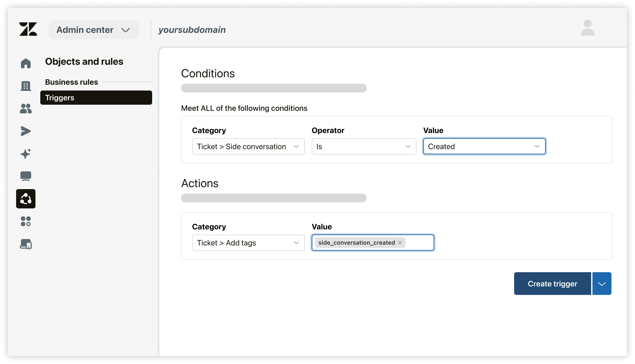Viewport: 635px width, 364px height.
Task: Select Triggers in the Business rules menu
Action: 96,98
